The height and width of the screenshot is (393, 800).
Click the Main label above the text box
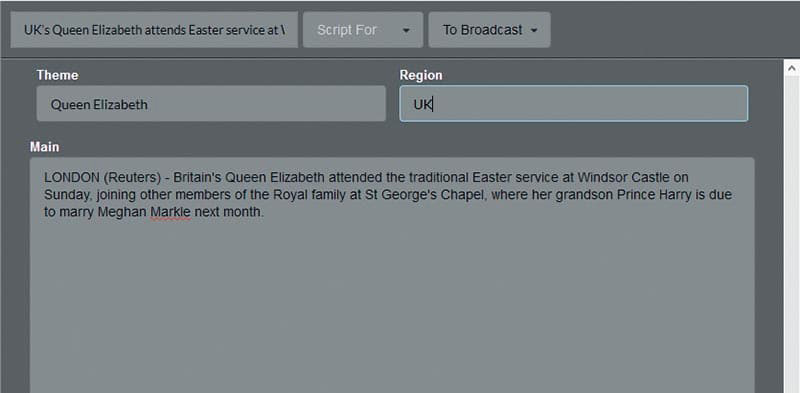pos(44,147)
